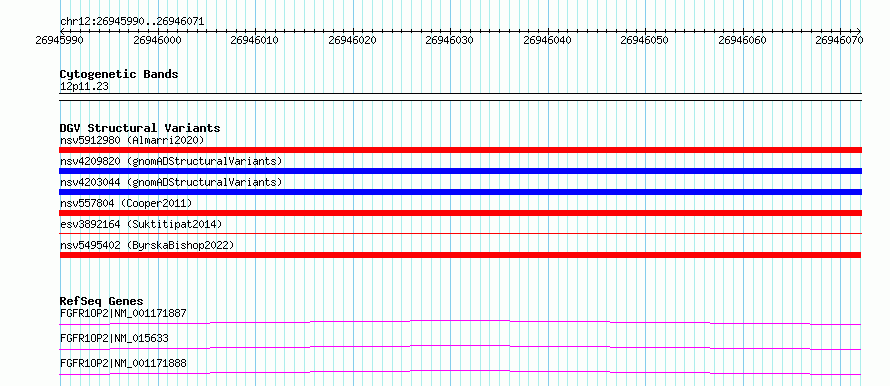Click ruler position 26946040
The width and height of the screenshot is (890, 386).
point(548,40)
